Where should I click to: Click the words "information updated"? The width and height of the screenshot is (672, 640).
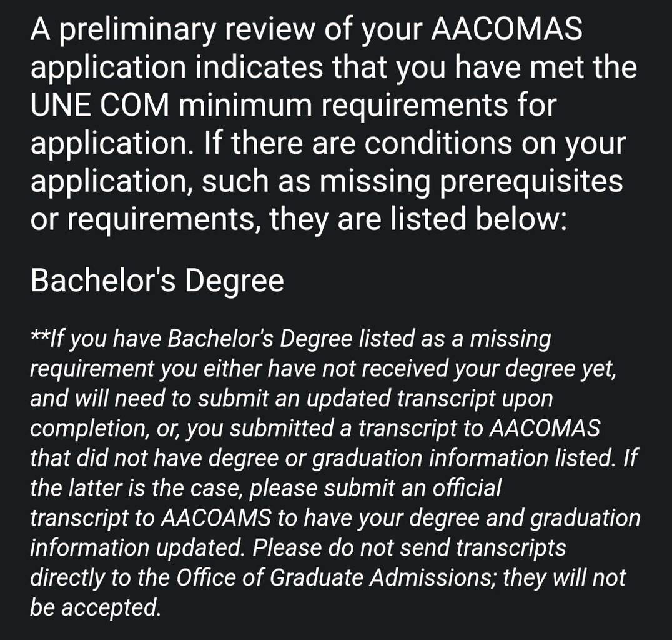[136, 548]
